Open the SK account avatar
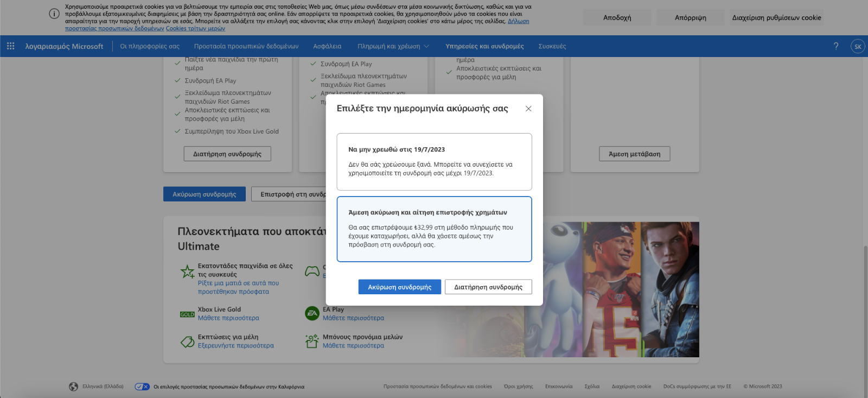868x398 pixels. coord(858,46)
